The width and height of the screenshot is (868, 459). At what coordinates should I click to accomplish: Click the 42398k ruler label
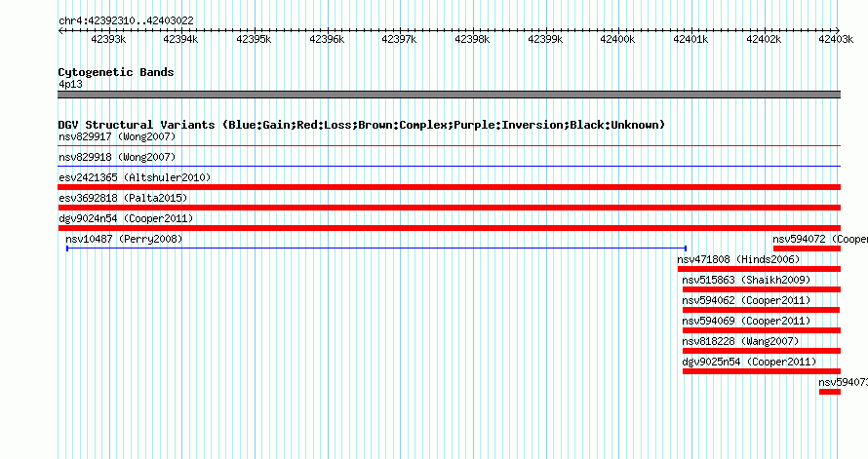472,39
